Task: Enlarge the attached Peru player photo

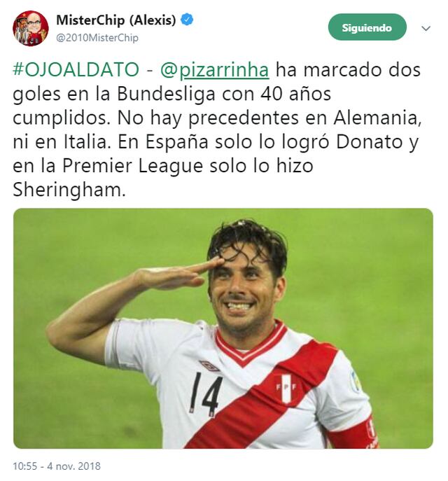Action: click(223, 328)
